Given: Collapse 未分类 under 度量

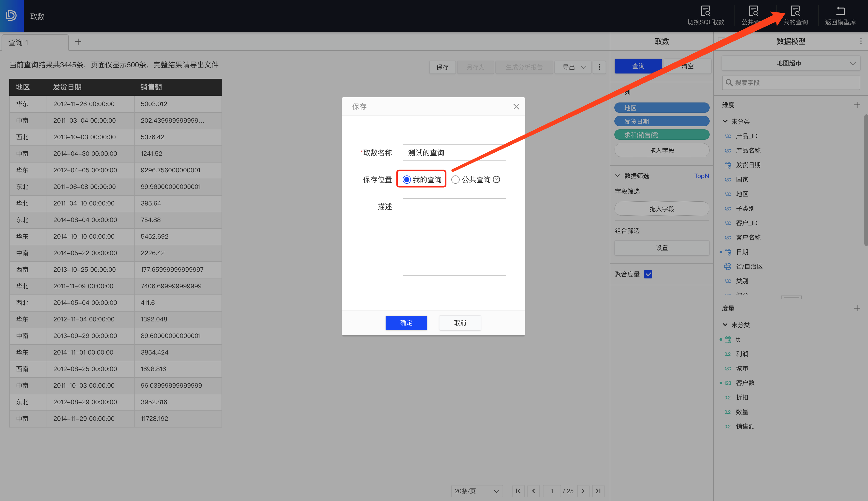Looking at the screenshot, I should [725, 325].
